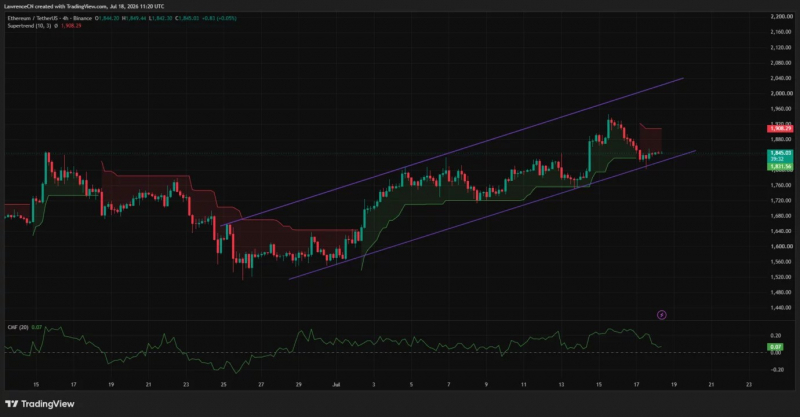This screenshot has height=417, width=800.
Task: Click the 1,960.00 price axis label
Action: pos(781,108)
